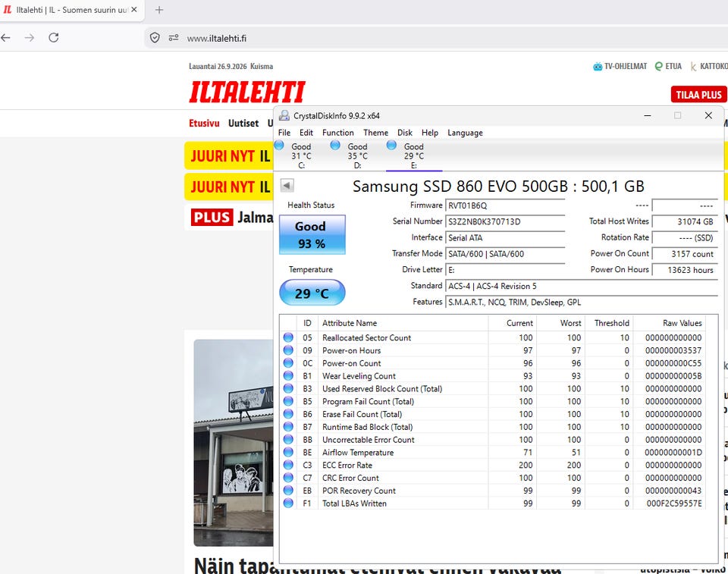The image size is (728, 574).
Task: Click the Firmware field RVT01B6Q
Action: 505,205
